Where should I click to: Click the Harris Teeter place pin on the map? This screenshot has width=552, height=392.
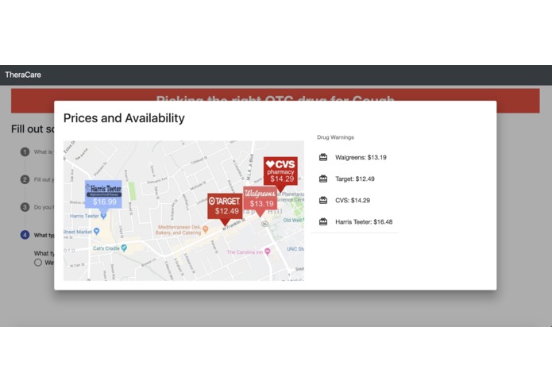(x=103, y=216)
